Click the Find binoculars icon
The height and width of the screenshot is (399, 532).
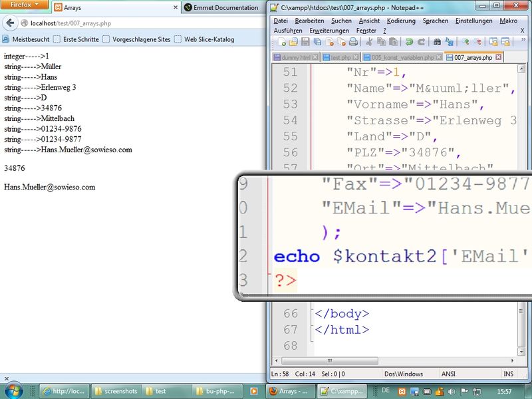[x=437, y=41]
